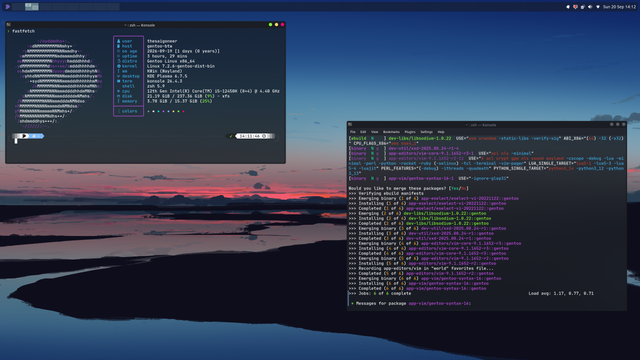Click the '3.78 GiB / 15.37 GiB' memory line

tap(180, 101)
